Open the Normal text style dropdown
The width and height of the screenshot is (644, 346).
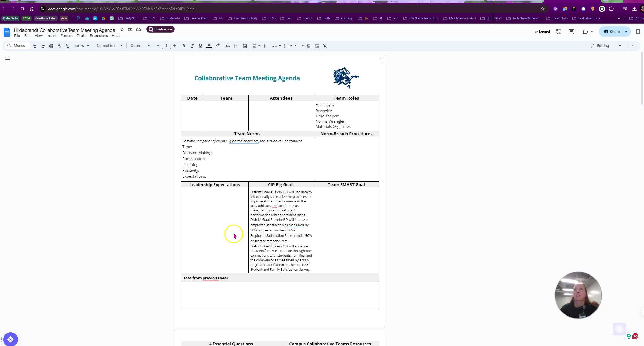point(109,46)
